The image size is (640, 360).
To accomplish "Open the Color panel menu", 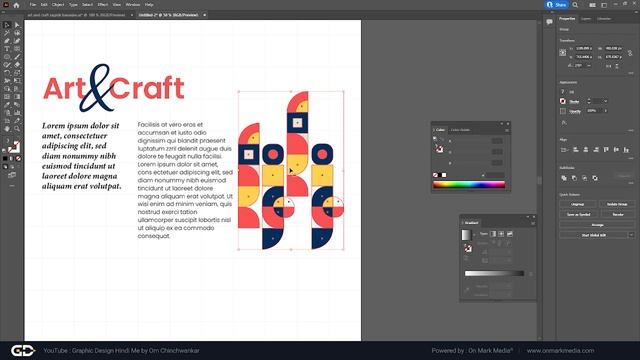I will pos(507,130).
